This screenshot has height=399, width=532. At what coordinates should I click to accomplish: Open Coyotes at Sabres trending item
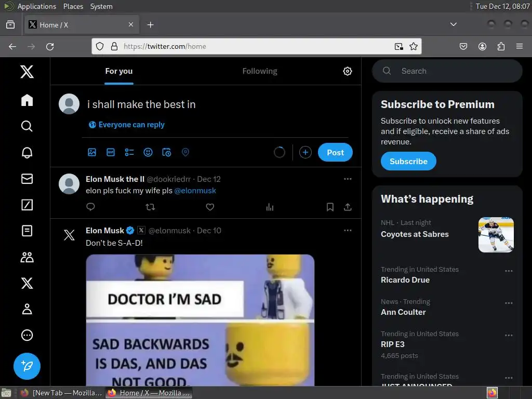point(415,234)
